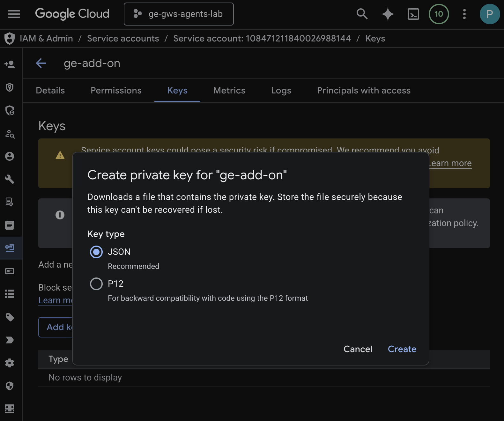Open the Settings gear in sidebar

pyautogui.click(x=10, y=363)
